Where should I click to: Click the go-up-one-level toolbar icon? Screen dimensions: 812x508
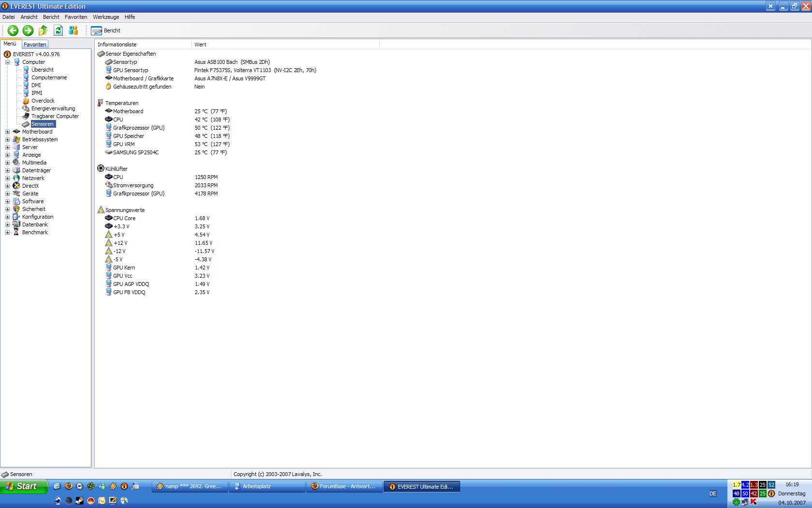click(x=43, y=30)
